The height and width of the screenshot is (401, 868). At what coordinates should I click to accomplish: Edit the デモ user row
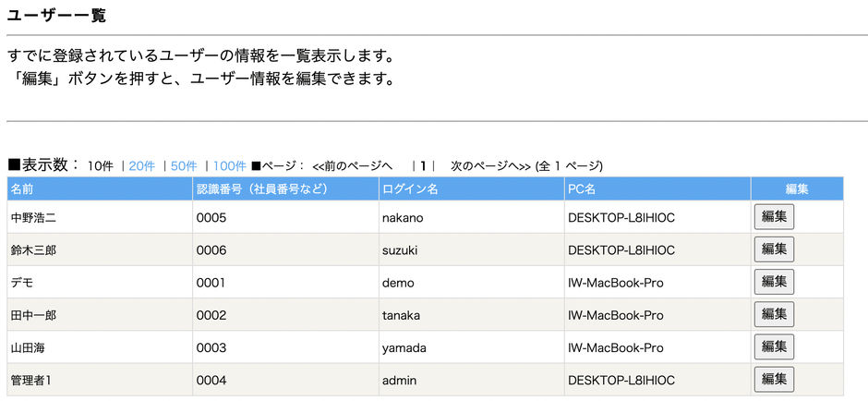(x=774, y=282)
